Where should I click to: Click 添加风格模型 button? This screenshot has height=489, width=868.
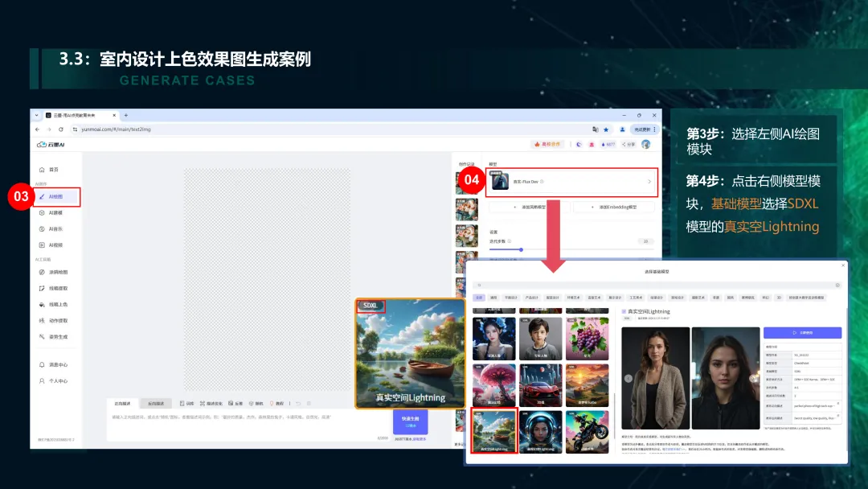coord(529,207)
